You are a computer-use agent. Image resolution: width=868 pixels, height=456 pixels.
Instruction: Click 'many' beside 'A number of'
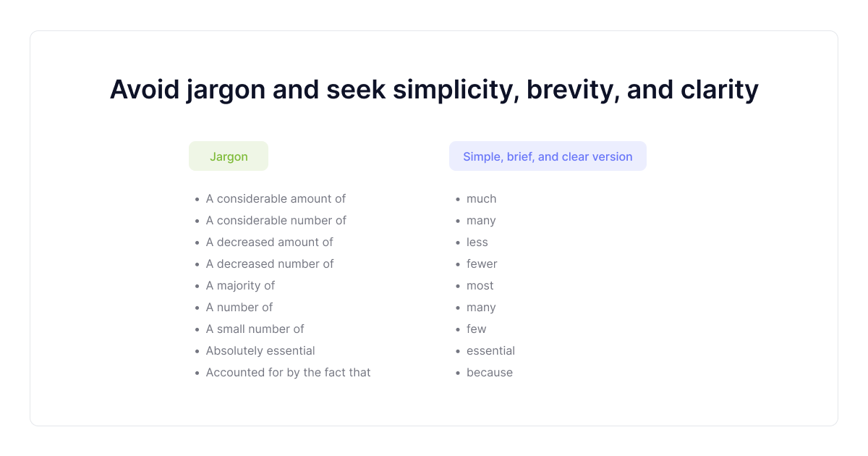tap(481, 307)
